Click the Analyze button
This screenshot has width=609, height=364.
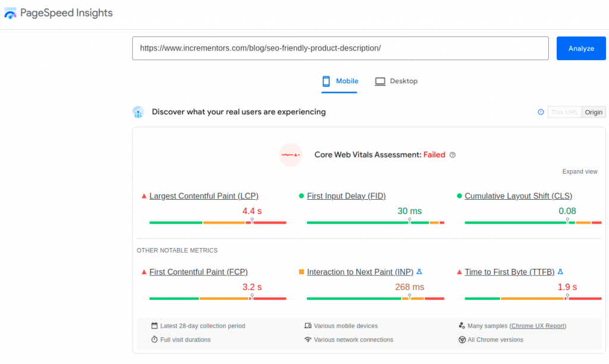581,48
